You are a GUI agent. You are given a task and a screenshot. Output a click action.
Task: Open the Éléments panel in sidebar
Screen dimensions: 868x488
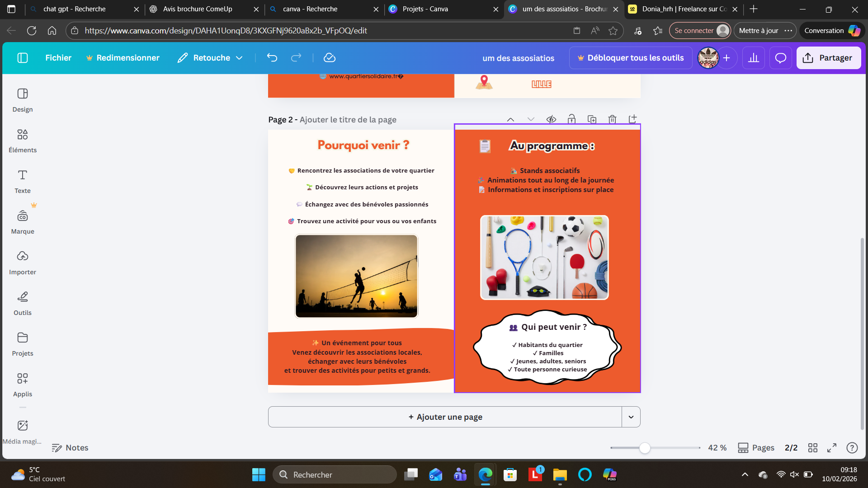[x=23, y=141]
